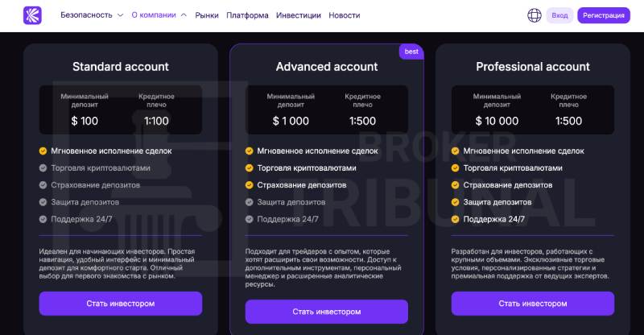Click yellow check beside Standard 'Мгновенное исполнение сделок'
The height and width of the screenshot is (335, 644).
coord(43,151)
